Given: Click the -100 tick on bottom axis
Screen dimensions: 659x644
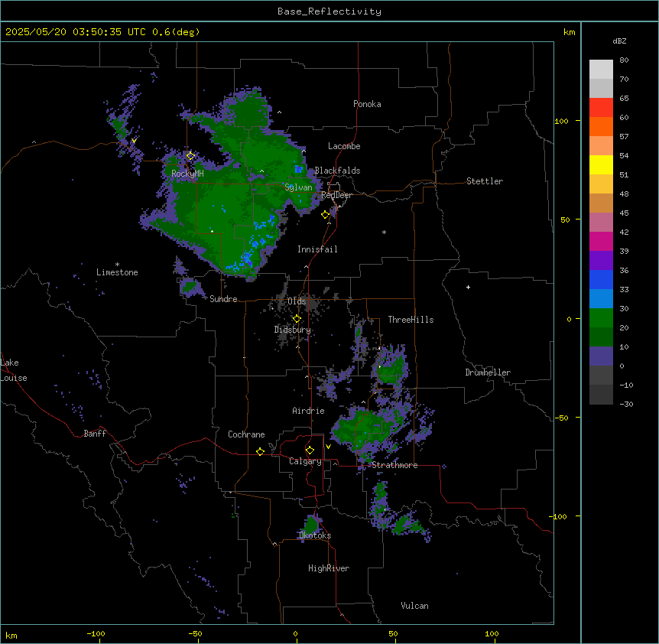Looking at the screenshot, I should [x=96, y=633].
